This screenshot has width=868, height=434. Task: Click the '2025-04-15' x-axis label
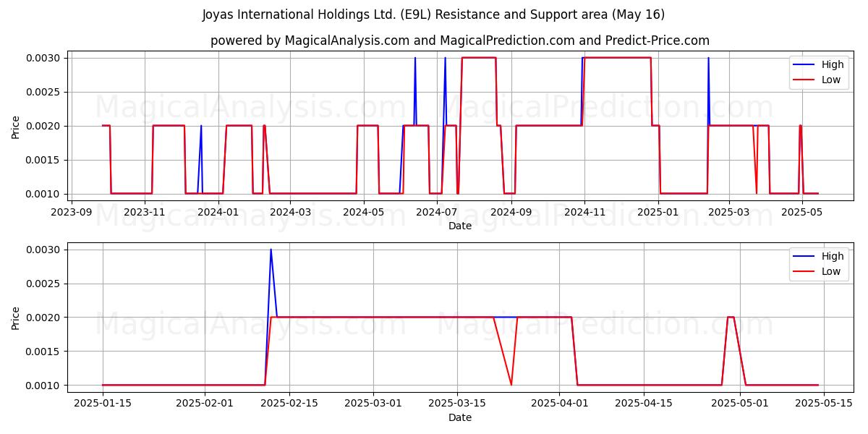643,404
